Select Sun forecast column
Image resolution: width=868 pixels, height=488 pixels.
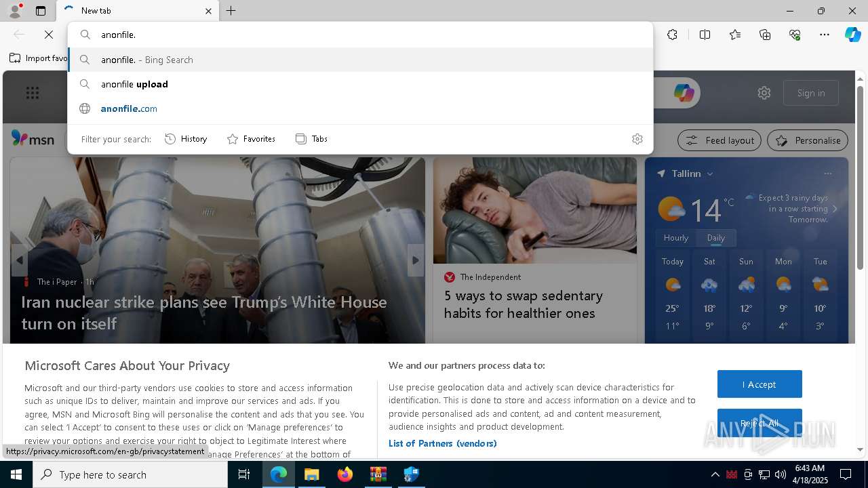[746, 296]
